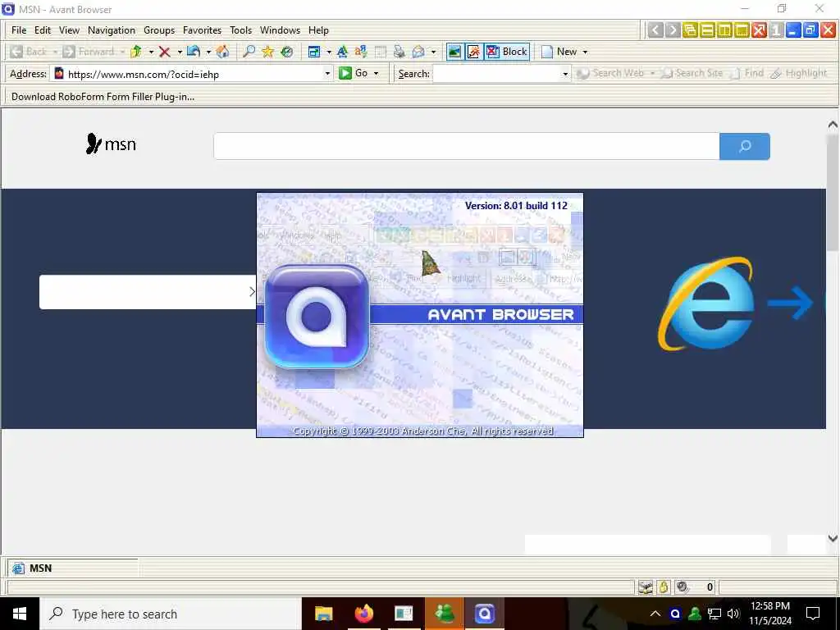
Task: Click the Internet Explorer logo image
Action: coord(706,304)
